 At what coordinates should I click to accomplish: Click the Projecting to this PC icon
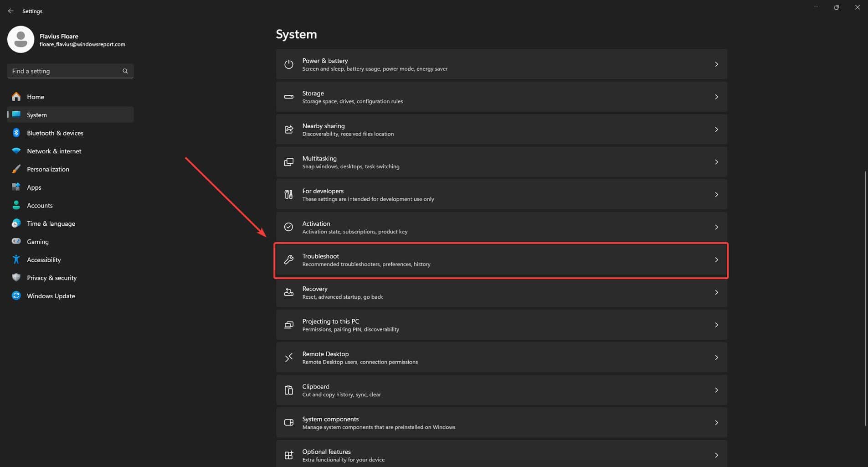288,325
